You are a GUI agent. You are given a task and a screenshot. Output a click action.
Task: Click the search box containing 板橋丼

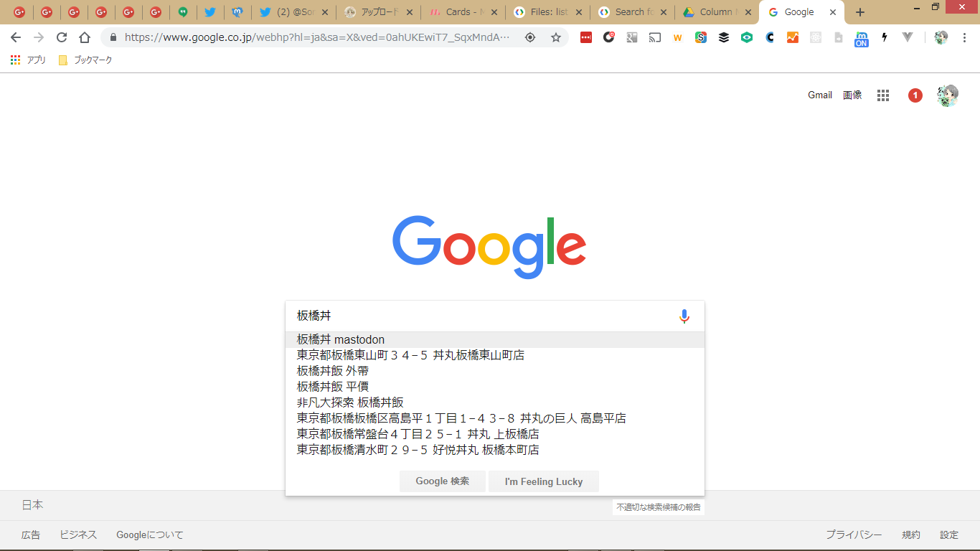tap(481, 316)
